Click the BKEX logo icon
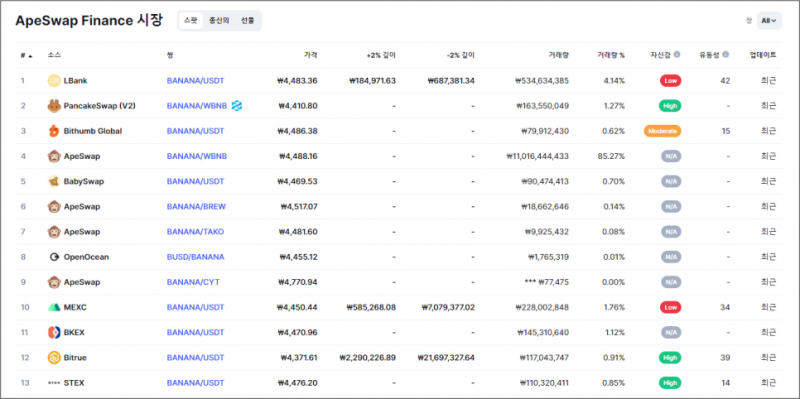The width and height of the screenshot is (800, 399). 54,333
